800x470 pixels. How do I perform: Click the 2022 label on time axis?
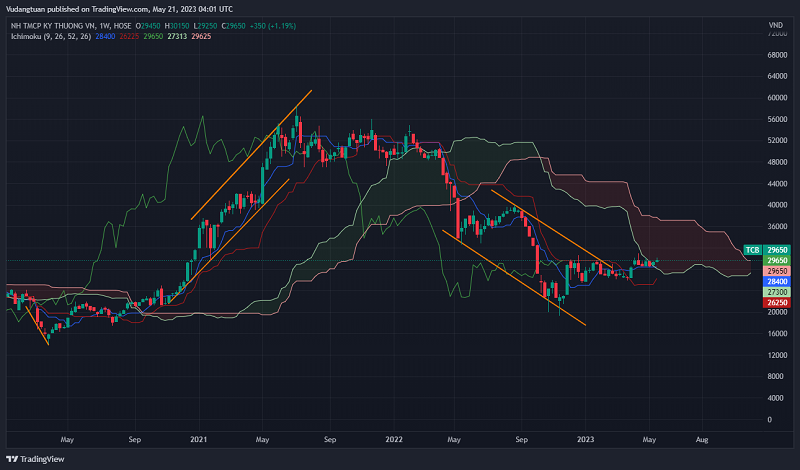click(394, 438)
